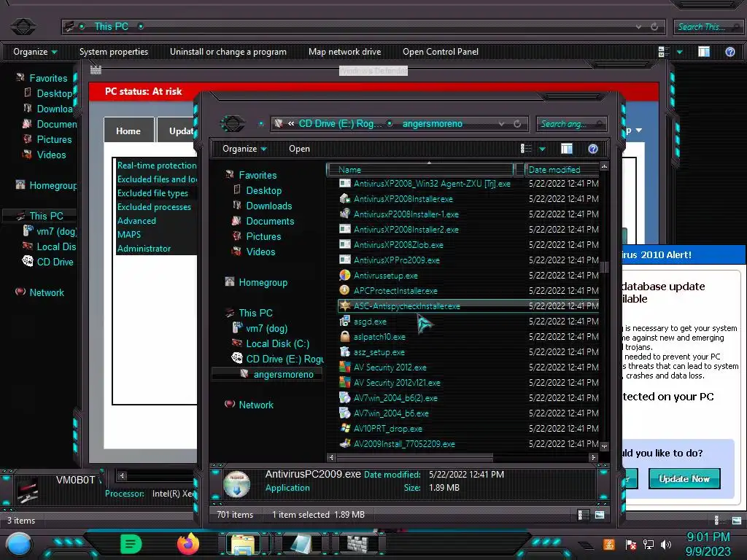Viewport: 747px width, 560px height.
Task: Open address history dropdown in angersmoreno window
Action: 501,124
